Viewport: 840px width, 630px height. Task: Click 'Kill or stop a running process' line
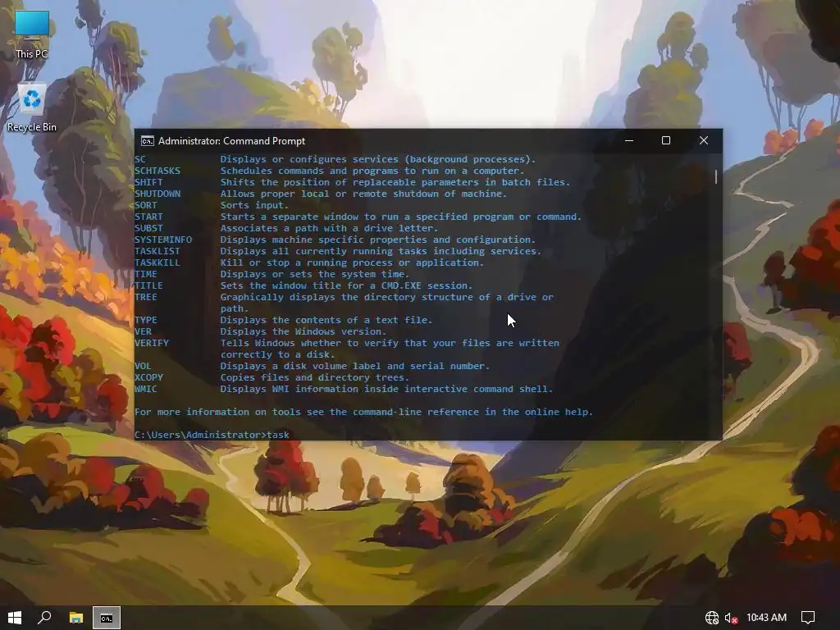352,262
